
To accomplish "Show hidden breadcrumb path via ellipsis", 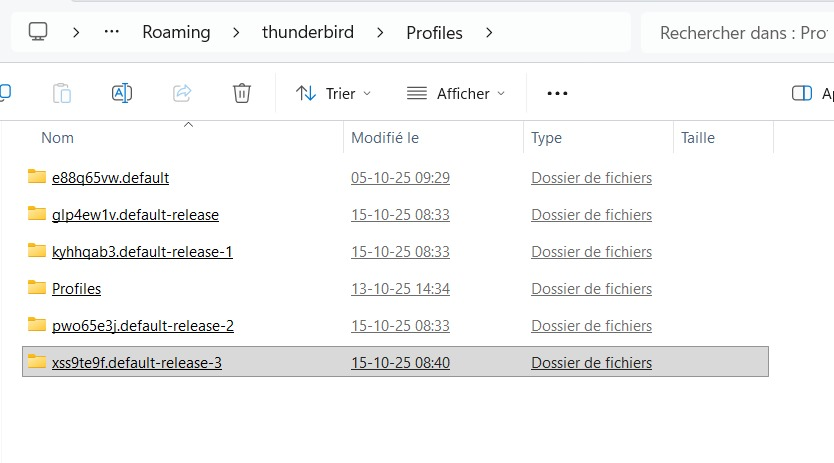I will [x=112, y=32].
